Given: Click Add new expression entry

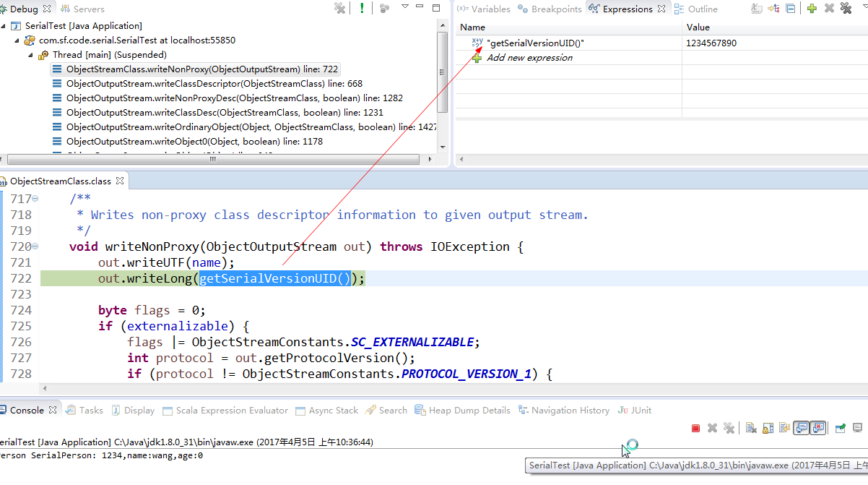Looking at the screenshot, I should pos(529,58).
